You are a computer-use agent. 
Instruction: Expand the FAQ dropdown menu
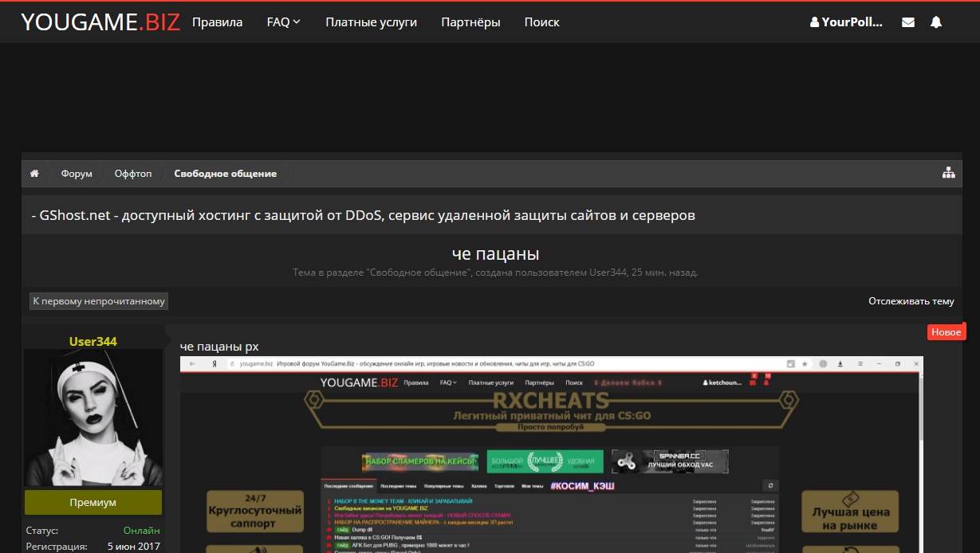pyautogui.click(x=283, y=22)
